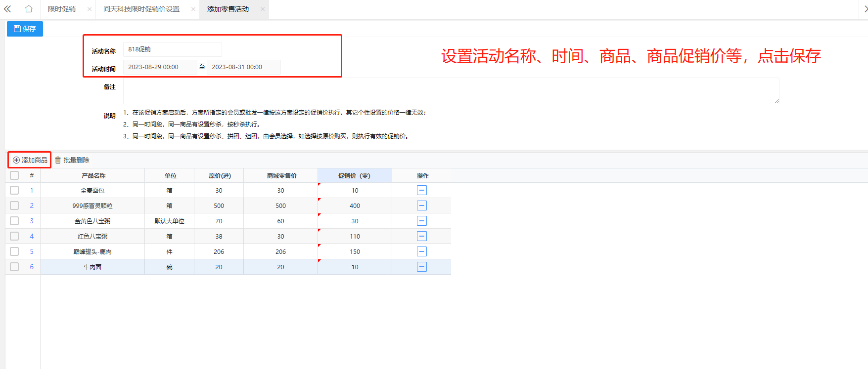This screenshot has width=868, height=369.
Task: Collapse tabs with double-left arrow icon
Action: [7, 9]
